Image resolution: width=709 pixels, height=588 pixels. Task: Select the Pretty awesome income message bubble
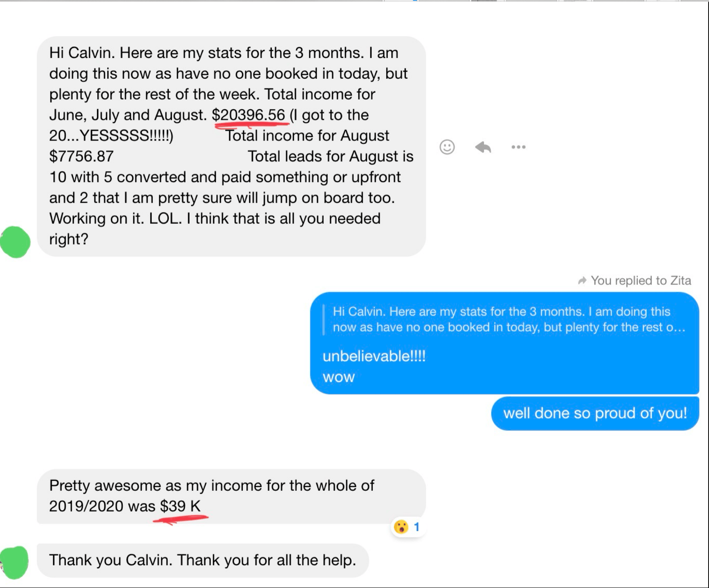(231, 496)
